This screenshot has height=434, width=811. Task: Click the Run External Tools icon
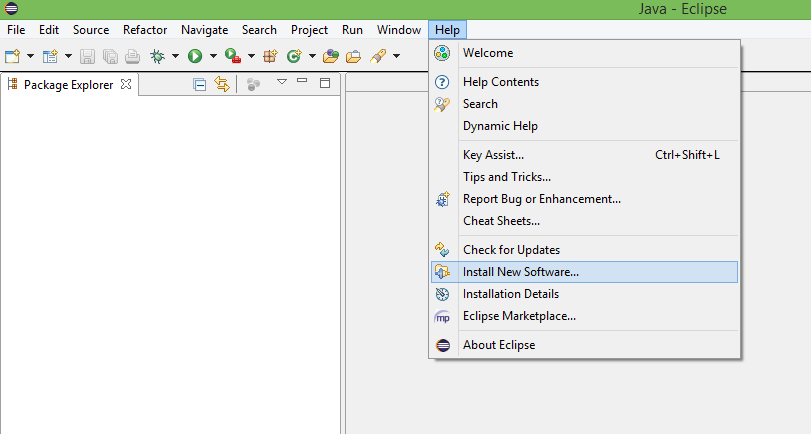click(233, 56)
